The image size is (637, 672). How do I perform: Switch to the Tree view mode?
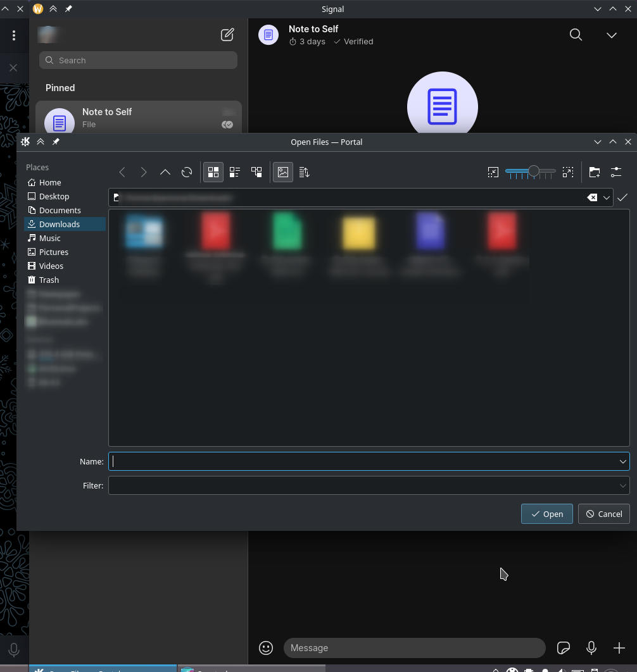256,171
